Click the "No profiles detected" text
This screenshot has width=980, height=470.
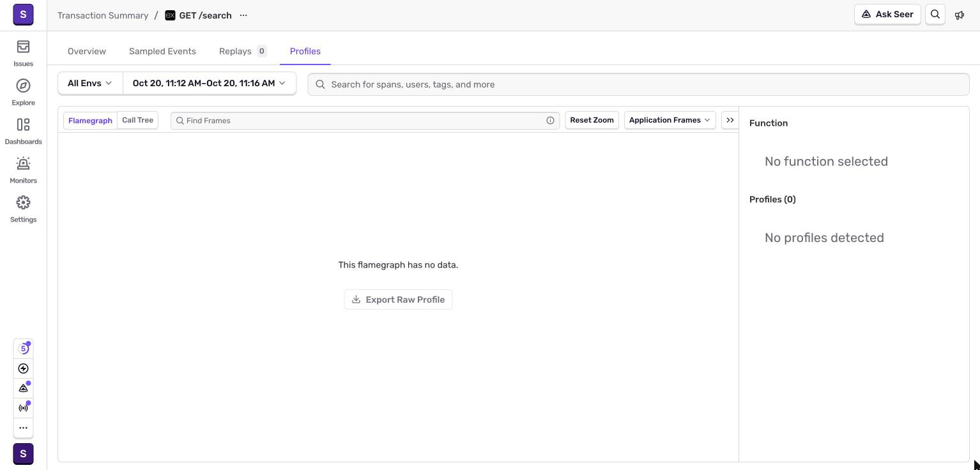[824, 238]
